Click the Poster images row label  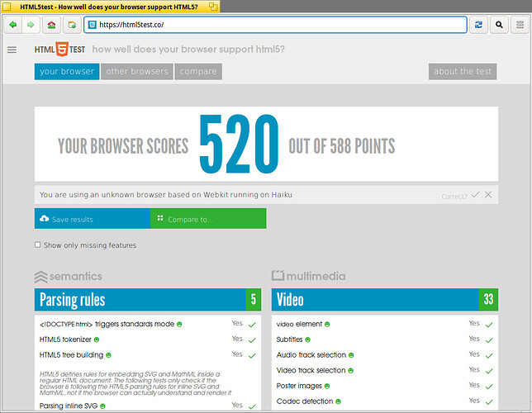pos(299,386)
